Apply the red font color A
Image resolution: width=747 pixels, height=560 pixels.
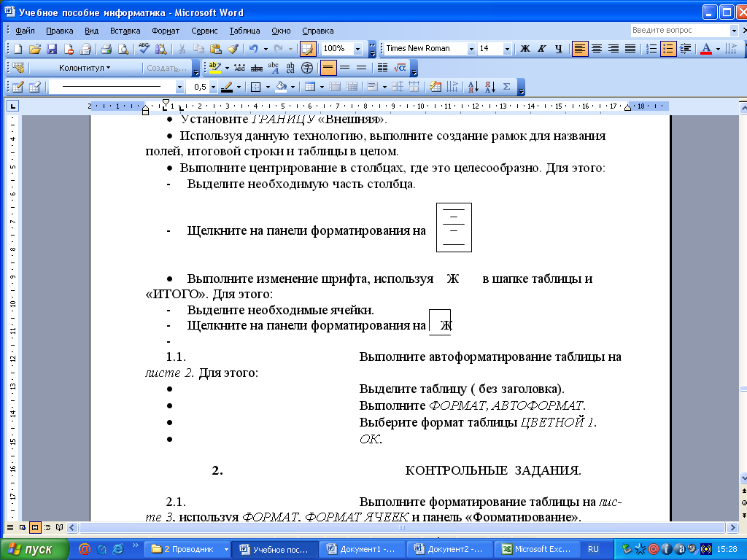click(x=706, y=49)
